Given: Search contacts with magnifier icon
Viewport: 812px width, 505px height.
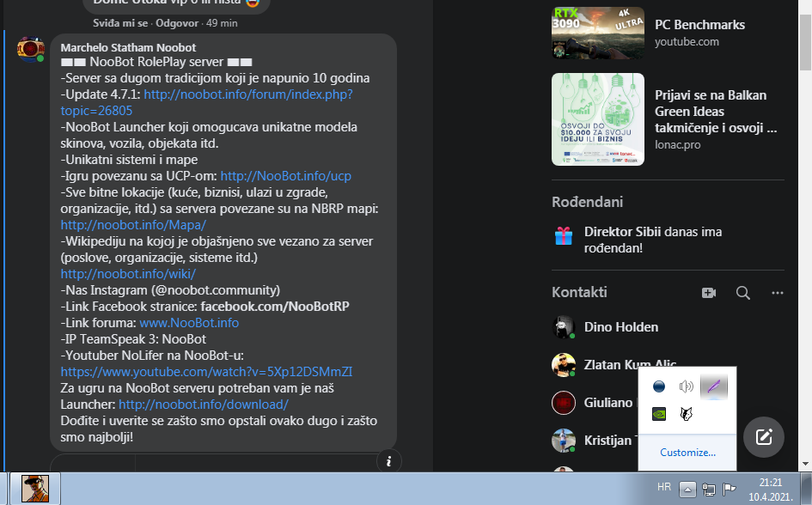Looking at the screenshot, I should point(743,293).
